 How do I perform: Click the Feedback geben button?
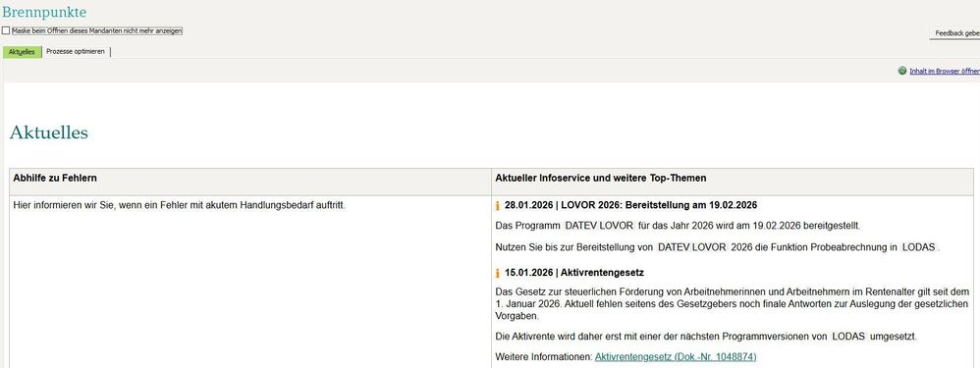pos(955,33)
